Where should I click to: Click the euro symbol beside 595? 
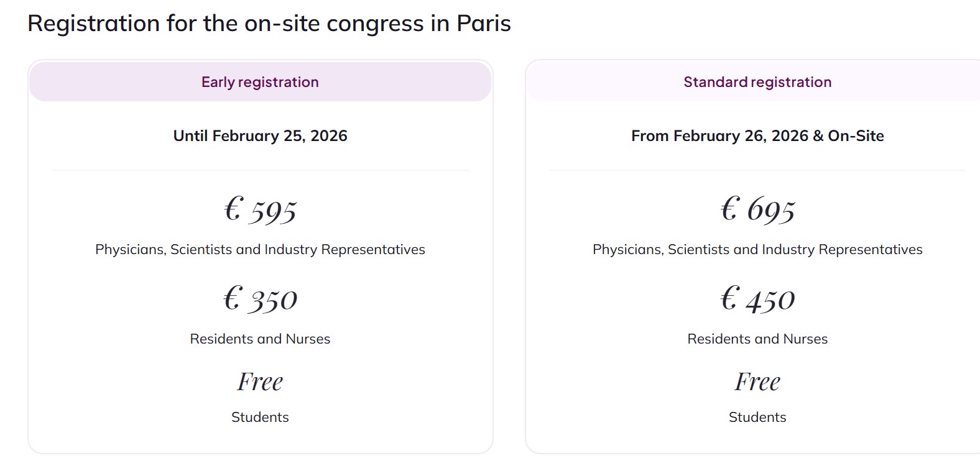(233, 208)
